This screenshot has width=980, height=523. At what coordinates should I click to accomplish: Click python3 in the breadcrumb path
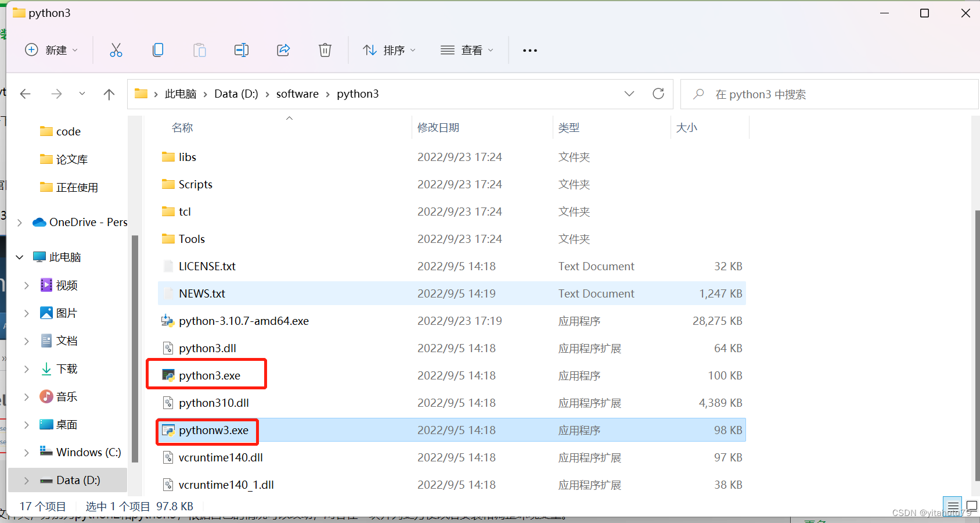358,94
